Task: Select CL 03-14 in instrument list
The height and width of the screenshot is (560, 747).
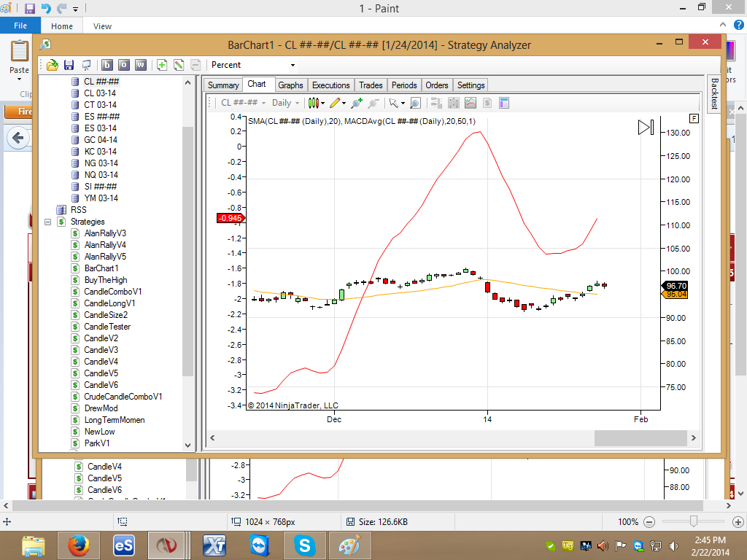Action: pos(100,93)
